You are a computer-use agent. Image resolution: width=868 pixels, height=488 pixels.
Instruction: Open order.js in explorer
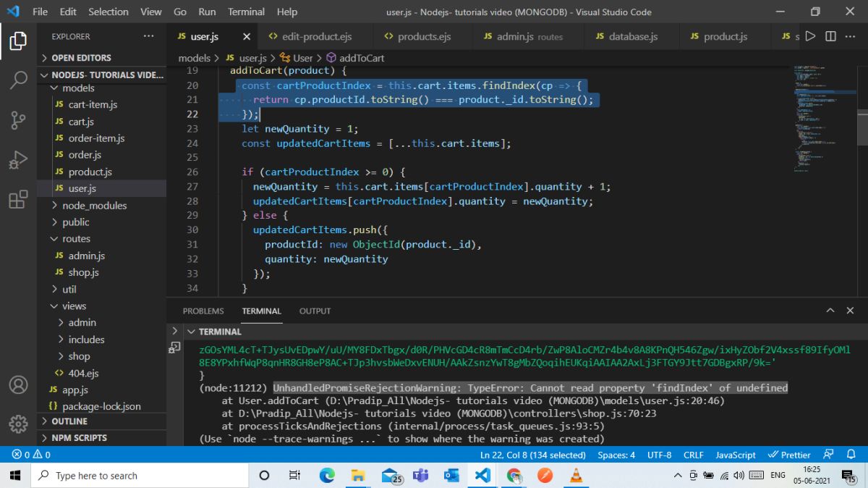[x=101, y=154]
